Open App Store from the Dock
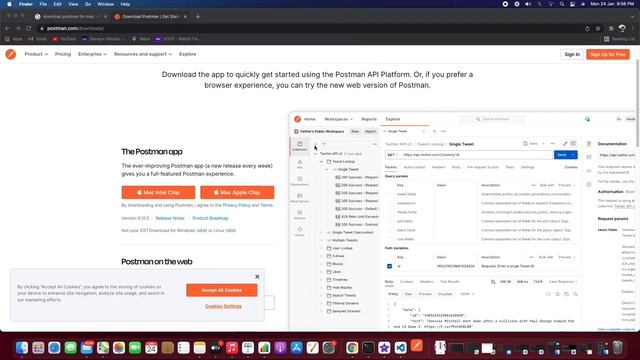Viewport: 640px width, 360px height. [x=296, y=348]
